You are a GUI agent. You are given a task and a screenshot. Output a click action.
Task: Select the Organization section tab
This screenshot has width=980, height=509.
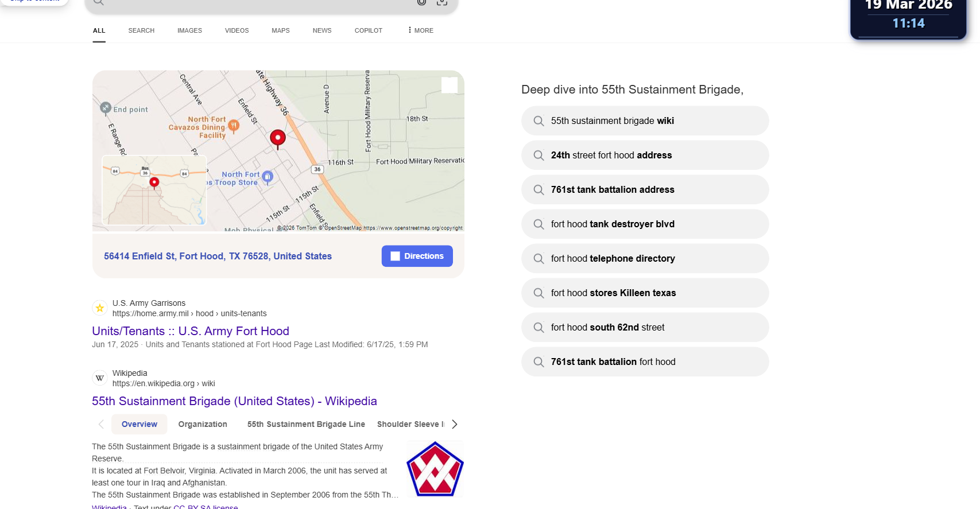[x=203, y=424]
